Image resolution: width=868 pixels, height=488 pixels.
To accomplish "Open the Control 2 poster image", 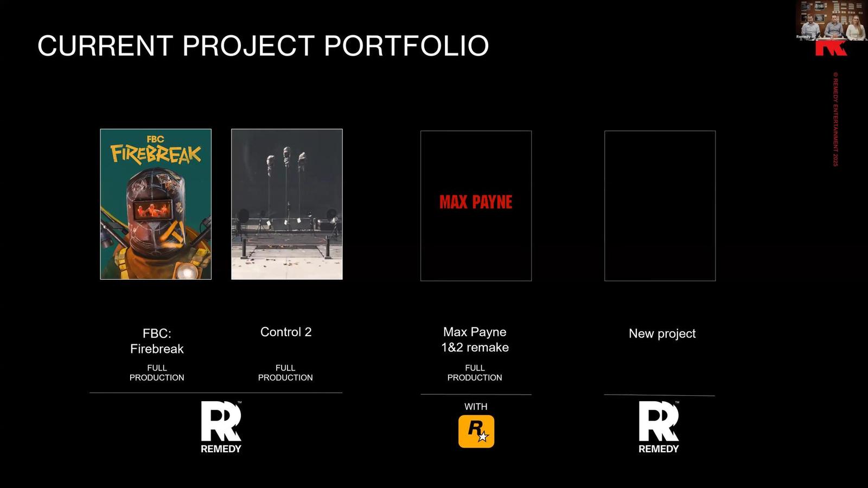I will (286, 204).
